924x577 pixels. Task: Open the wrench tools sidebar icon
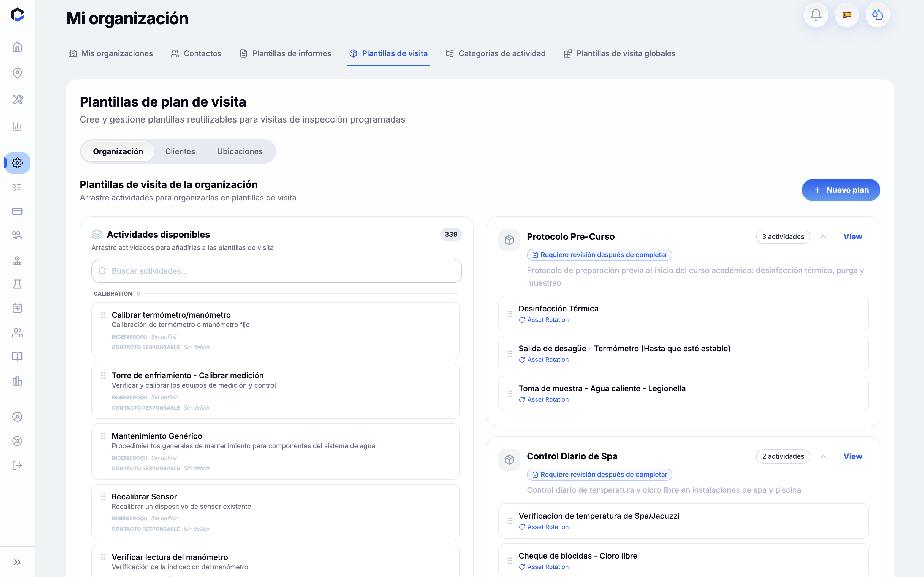click(17, 100)
